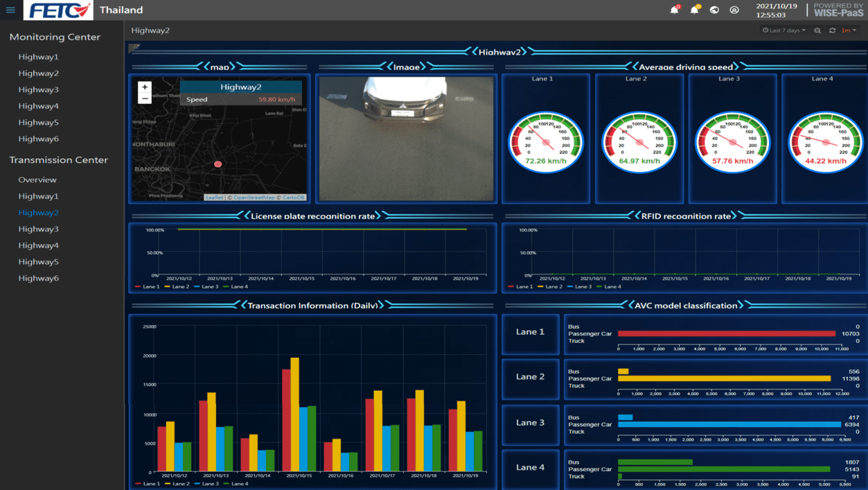Open the hamburger menu beside the FETC logo
Image resolution: width=868 pixels, height=490 pixels.
pos(10,10)
